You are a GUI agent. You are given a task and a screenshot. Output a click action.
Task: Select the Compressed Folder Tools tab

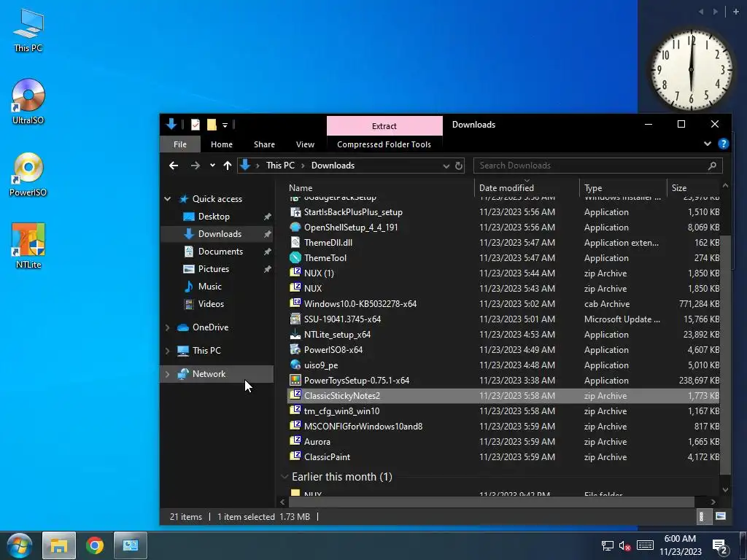384,144
